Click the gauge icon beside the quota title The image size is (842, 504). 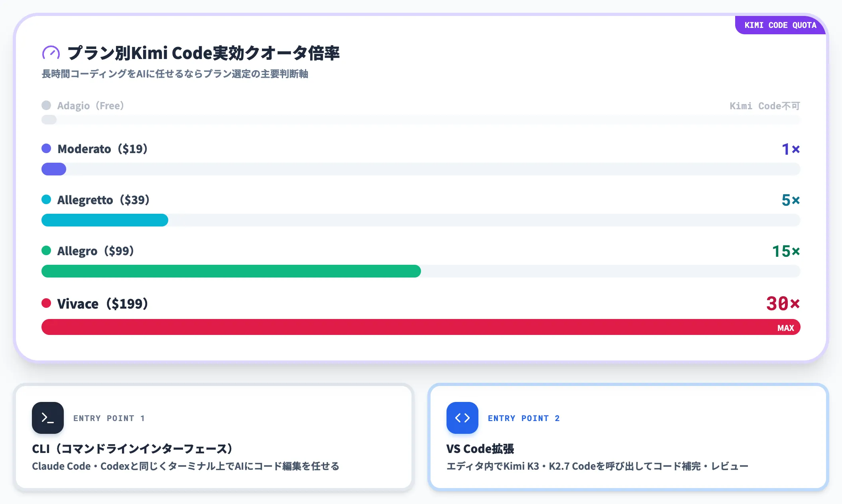coord(51,53)
